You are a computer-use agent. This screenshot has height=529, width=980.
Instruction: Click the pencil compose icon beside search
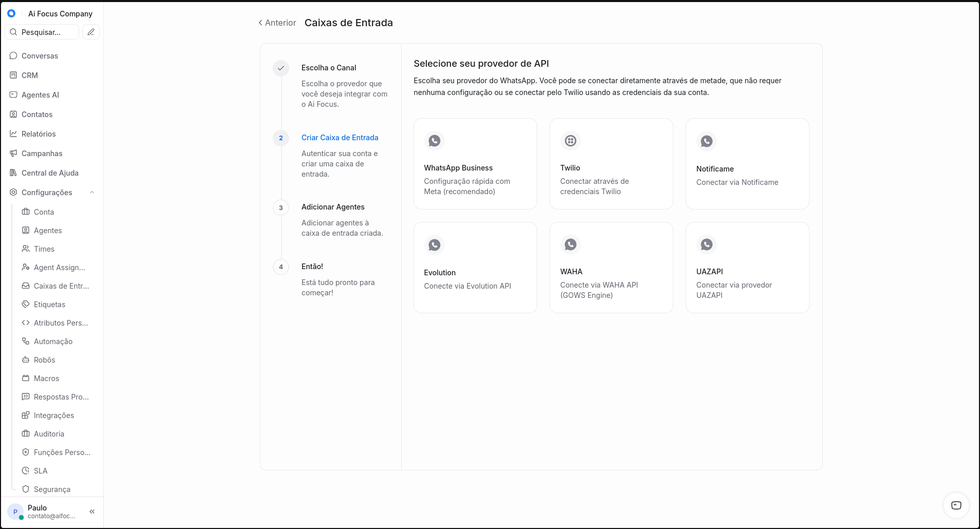[x=91, y=32]
